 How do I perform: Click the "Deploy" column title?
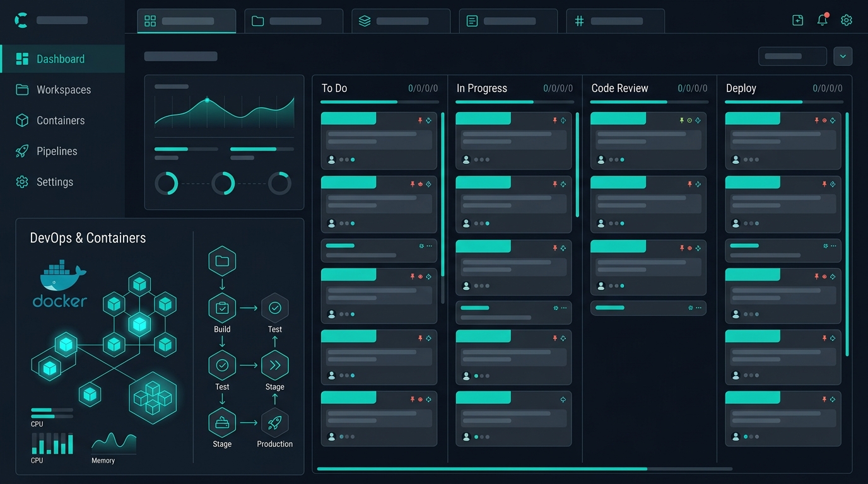click(741, 88)
